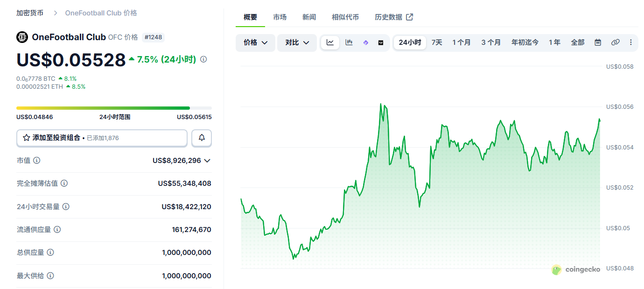
Task: Click the US$0.05 axis label
Action: (x=618, y=228)
